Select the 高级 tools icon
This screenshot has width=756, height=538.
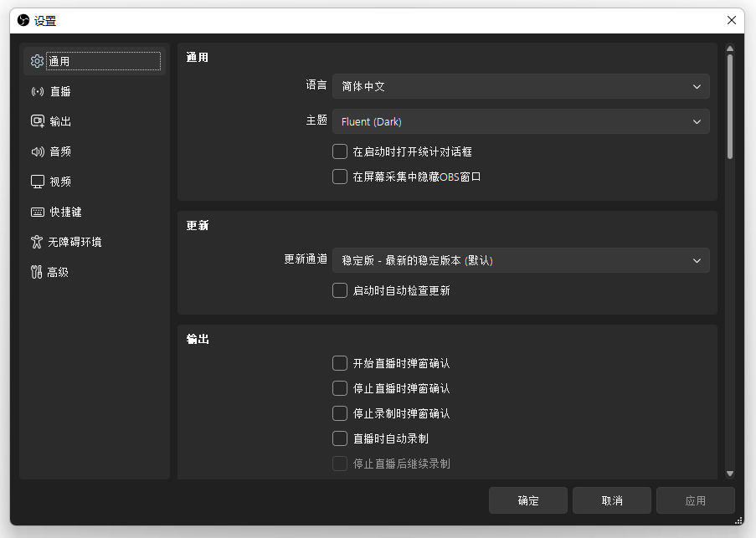point(37,272)
